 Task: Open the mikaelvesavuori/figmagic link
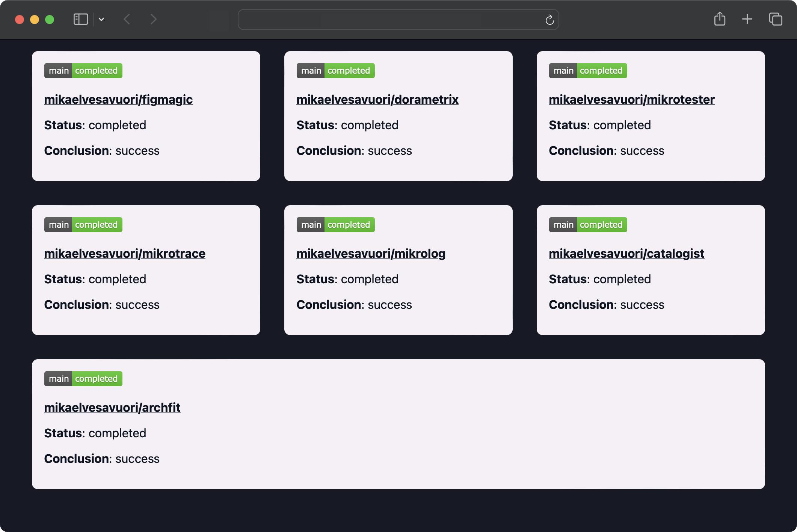coord(118,100)
